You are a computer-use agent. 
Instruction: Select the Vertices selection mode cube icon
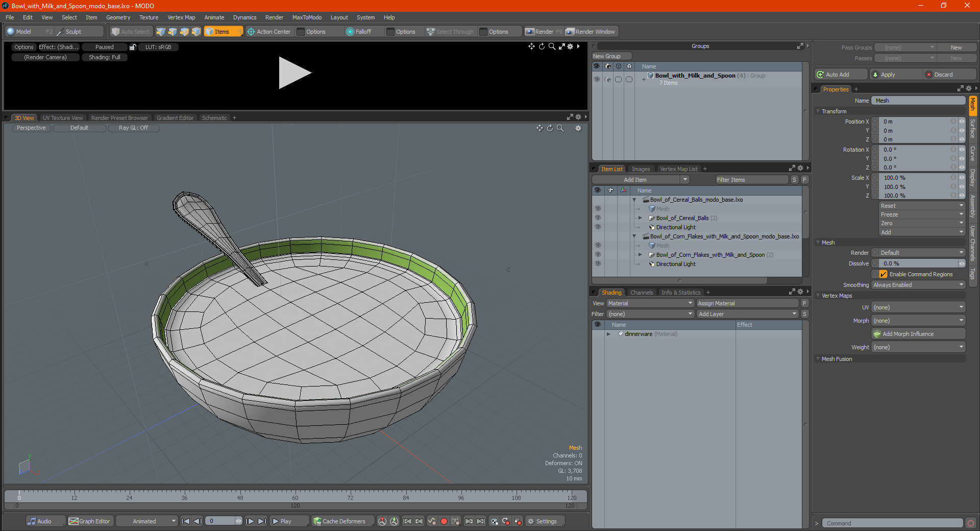pyautogui.click(x=161, y=32)
